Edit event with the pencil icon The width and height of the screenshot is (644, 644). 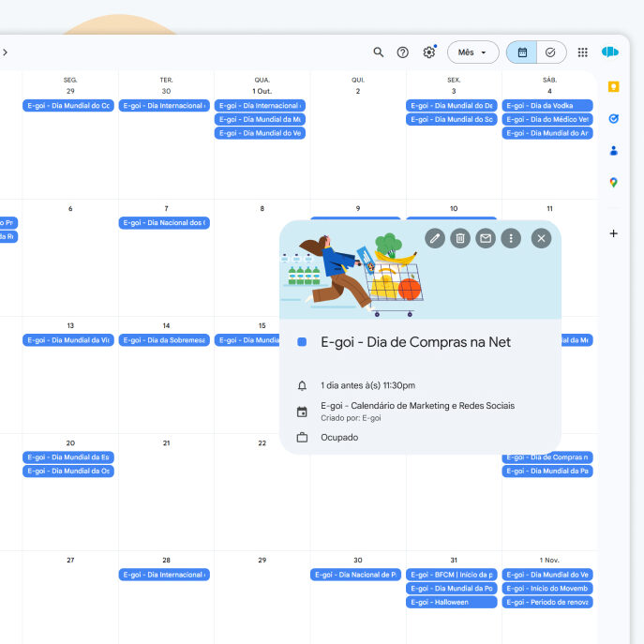(435, 238)
